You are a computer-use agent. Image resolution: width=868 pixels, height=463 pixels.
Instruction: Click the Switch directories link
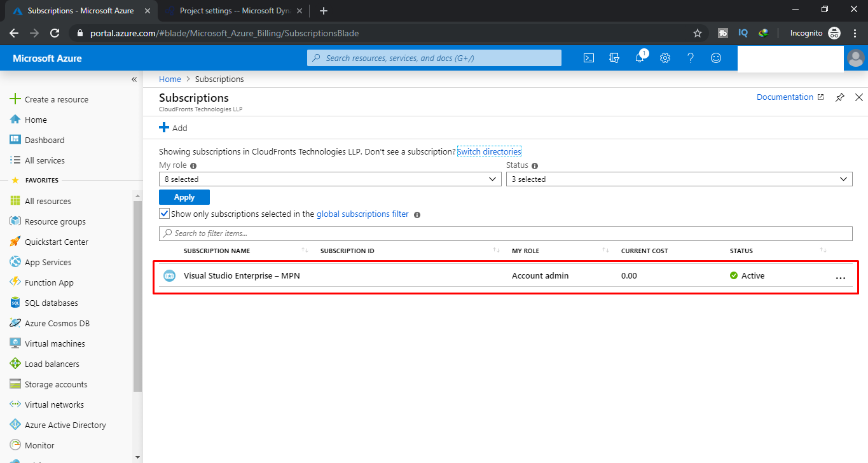click(x=489, y=151)
